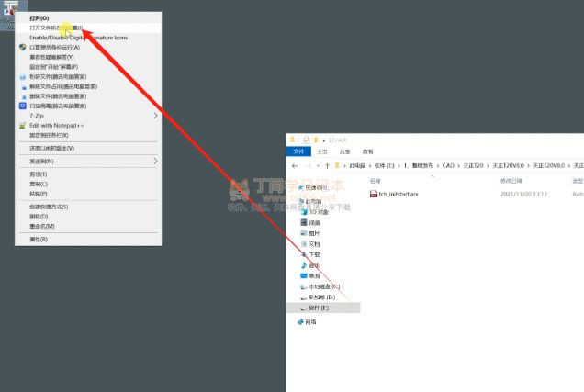
Task: Choose 剪切(T) in the context menu
Action: 88,174
